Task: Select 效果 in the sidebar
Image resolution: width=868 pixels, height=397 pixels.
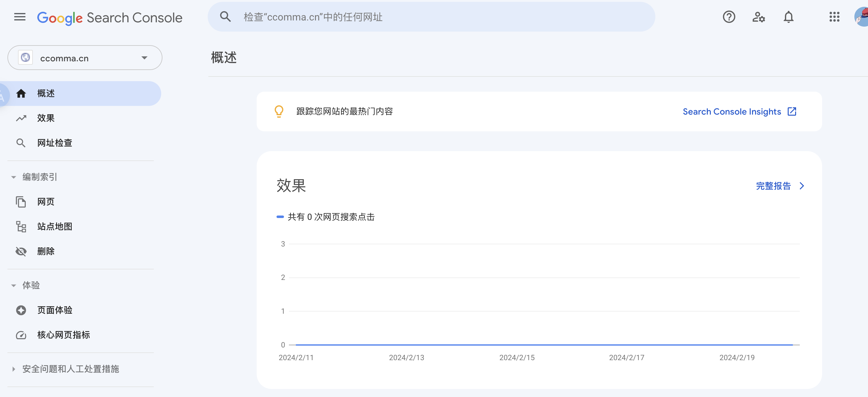Action: [x=46, y=118]
